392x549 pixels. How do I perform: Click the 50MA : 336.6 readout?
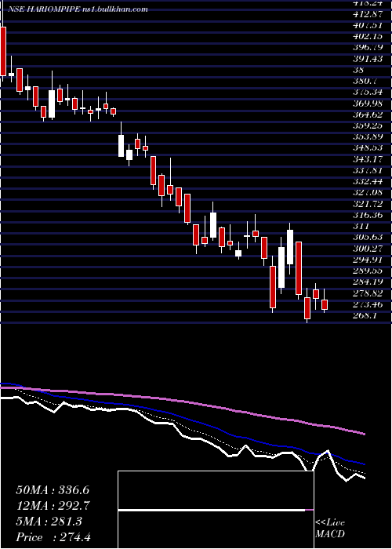click(53, 490)
